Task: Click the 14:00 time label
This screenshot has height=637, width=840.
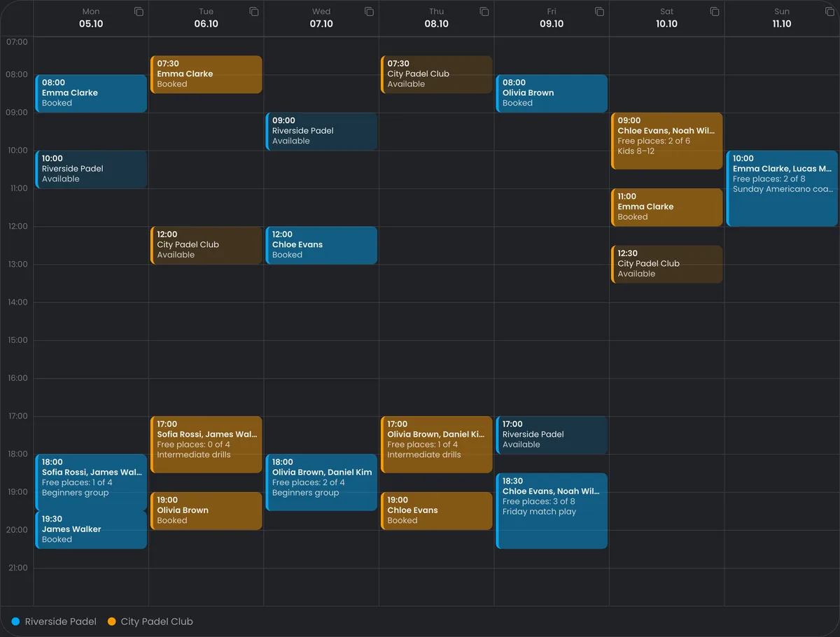Action: click(17, 302)
